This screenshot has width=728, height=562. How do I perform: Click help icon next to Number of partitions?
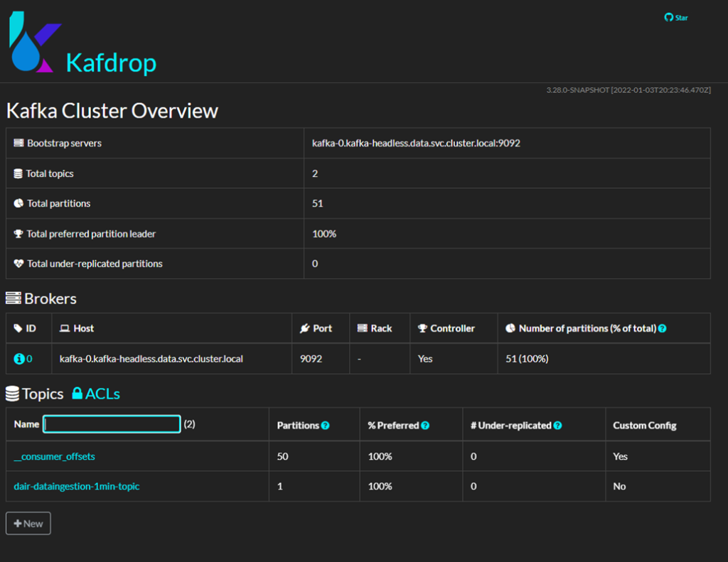(x=662, y=329)
